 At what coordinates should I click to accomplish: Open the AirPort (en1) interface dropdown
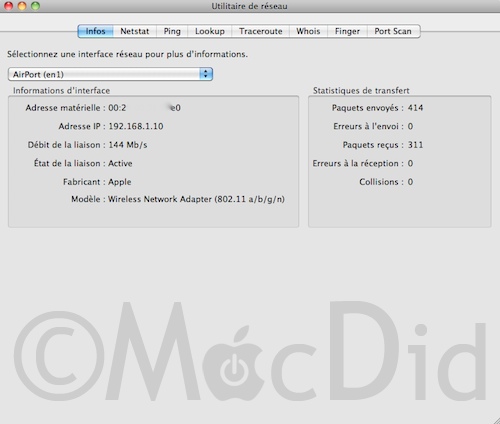point(110,74)
